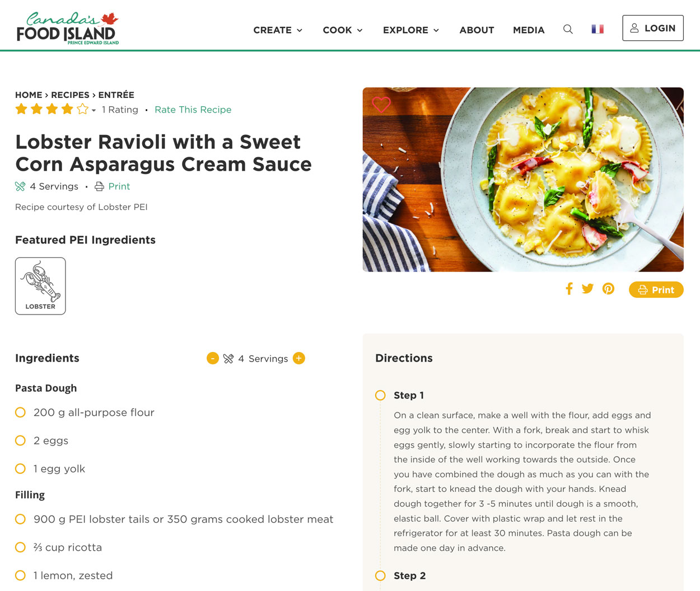The width and height of the screenshot is (700, 591).
Task: Go to Canada's Food Island homepage logo
Action: pyautogui.click(x=68, y=28)
